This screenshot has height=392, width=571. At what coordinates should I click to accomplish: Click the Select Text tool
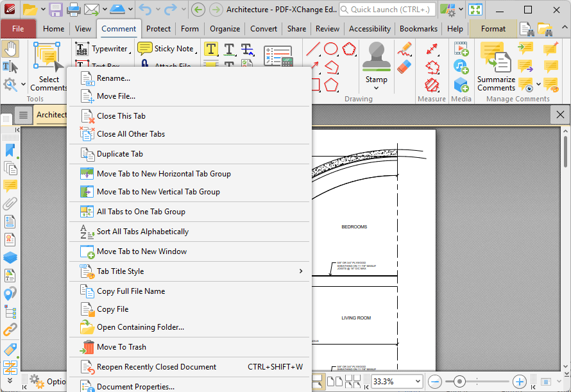(x=10, y=67)
